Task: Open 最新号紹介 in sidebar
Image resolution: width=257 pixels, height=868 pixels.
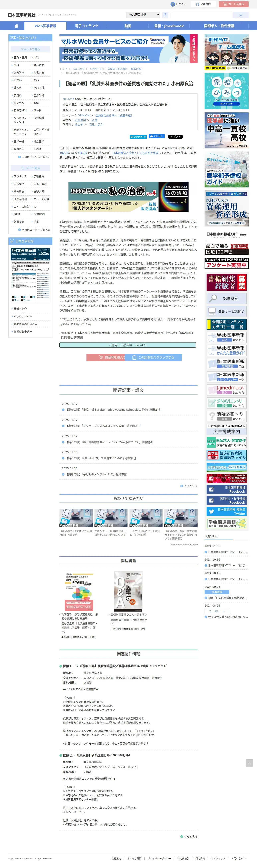Action: click(x=20, y=309)
